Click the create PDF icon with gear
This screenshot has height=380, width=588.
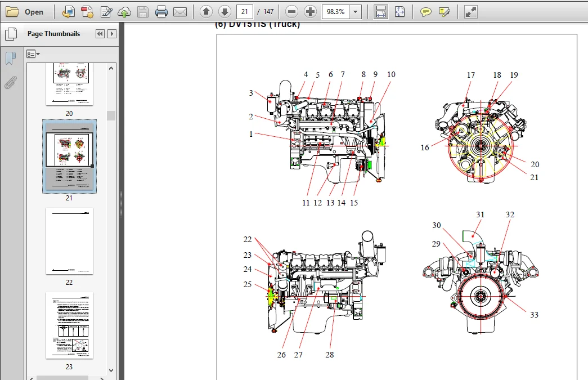pyautogui.click(x=87, y=12)
